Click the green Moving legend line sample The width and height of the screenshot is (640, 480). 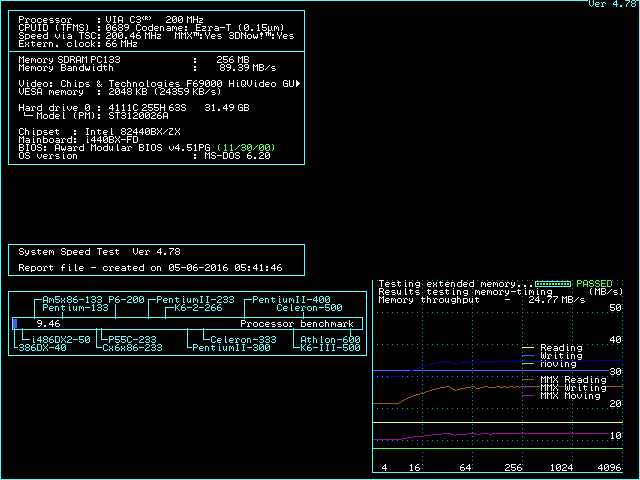[x=528, y=364]
